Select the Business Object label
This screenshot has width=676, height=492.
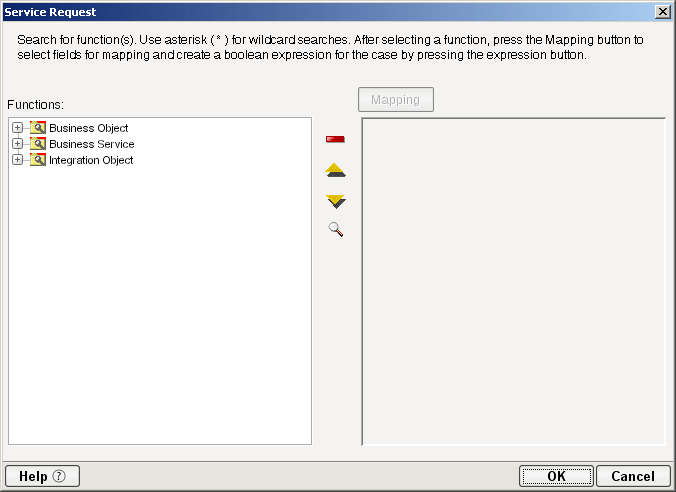tap(89, 128)
